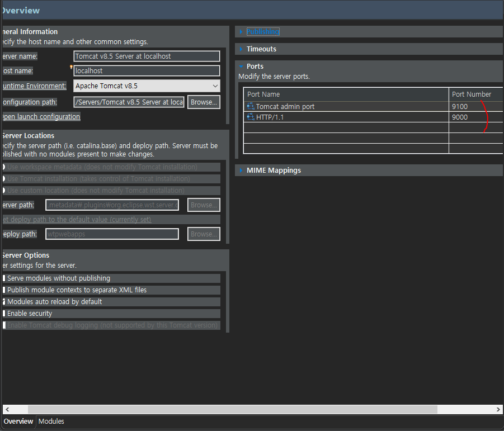This screenshot has width=504, height=431.
Task: Select the Tomcat admin port name cell
Action: (x=346, y=106)
